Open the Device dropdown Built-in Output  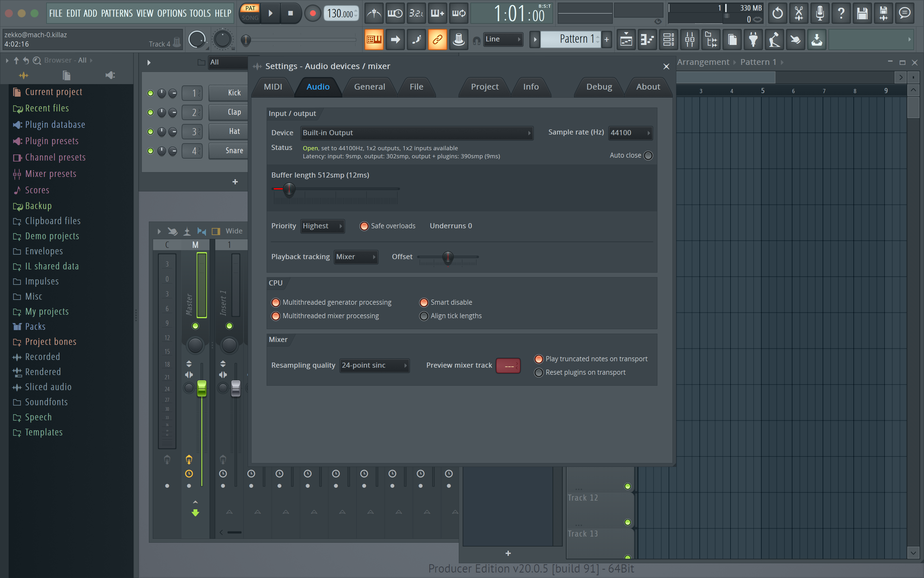tap(416, 133)
